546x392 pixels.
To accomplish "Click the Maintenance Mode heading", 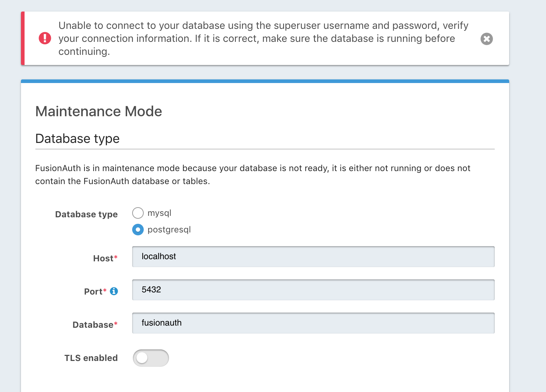I will (x=99, y=112).
